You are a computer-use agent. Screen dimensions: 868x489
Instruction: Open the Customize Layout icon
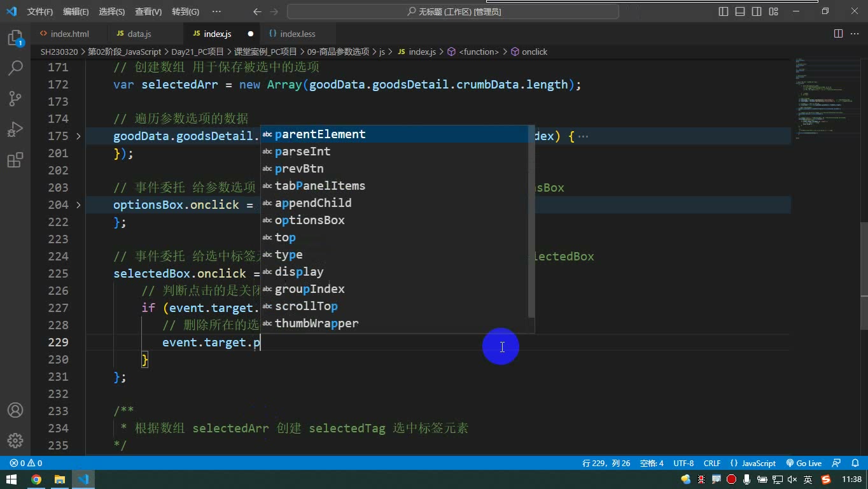pyautogui.click(x=773, y=11)
